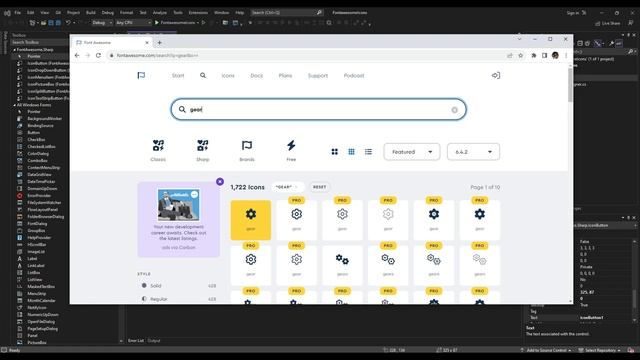Image resolution: width=640 pixels, height=360 pixels.
Task: Switch to the Error List tab
Action: 136,340
